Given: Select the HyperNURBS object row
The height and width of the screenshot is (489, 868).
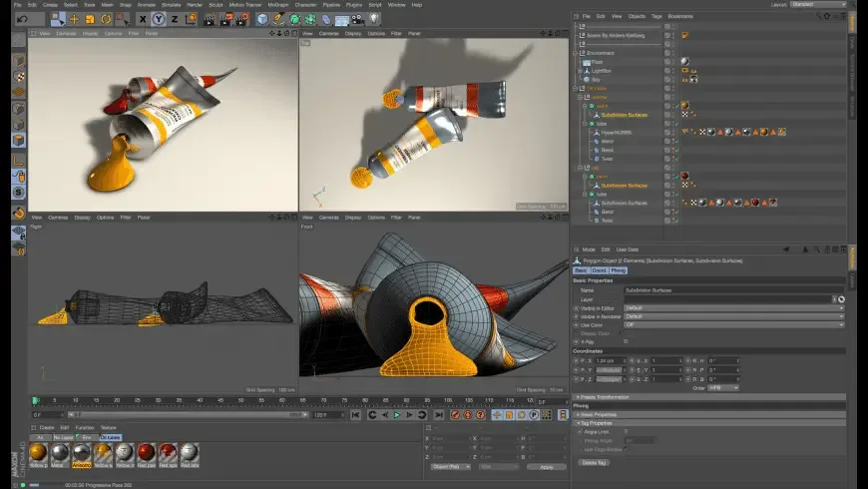Looking at the screenshot, I should point(618,133).
